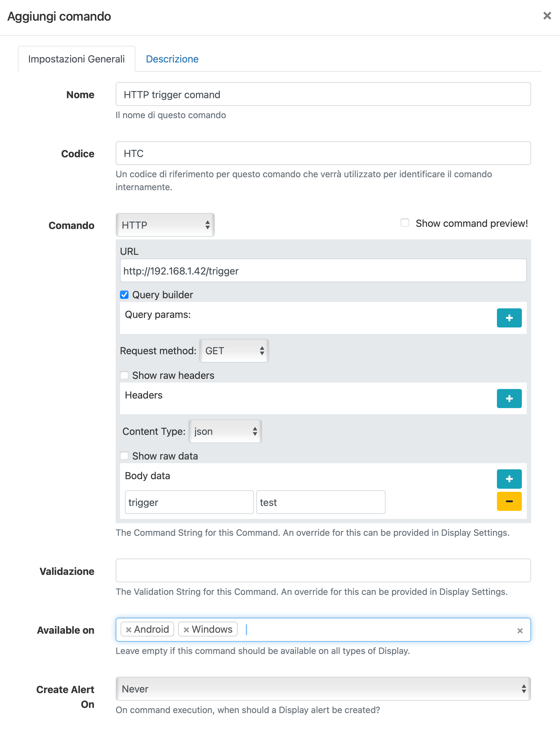Viewport: 560px width, 738px height.
Task: Enable Show raw headers
Action: pyautogui.click(x=124, y=375)
